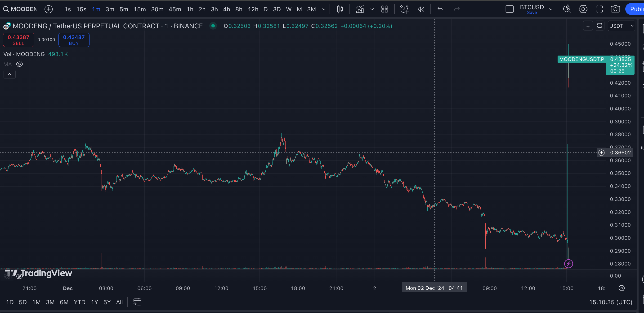Expand the more timeframes dropdown arrow
644x313 pixels.
(x=323, y=9)
